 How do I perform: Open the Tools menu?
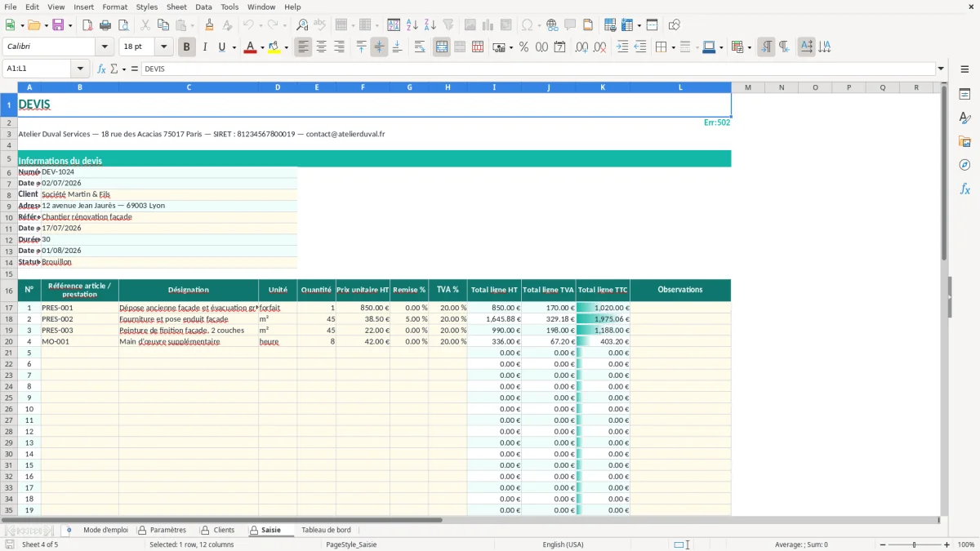click(x=229, y=7)
